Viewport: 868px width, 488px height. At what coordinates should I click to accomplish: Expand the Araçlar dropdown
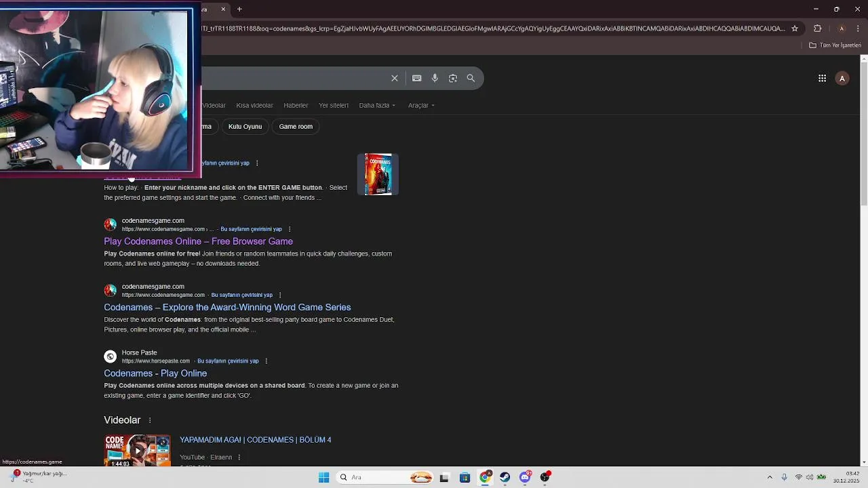tap(421, 105)
